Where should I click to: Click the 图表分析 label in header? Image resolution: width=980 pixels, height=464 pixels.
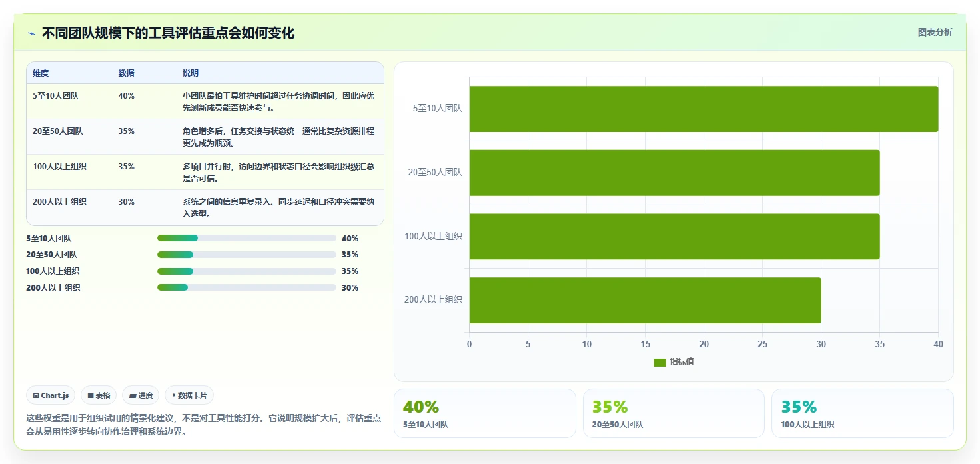click(x=935, y=32)
